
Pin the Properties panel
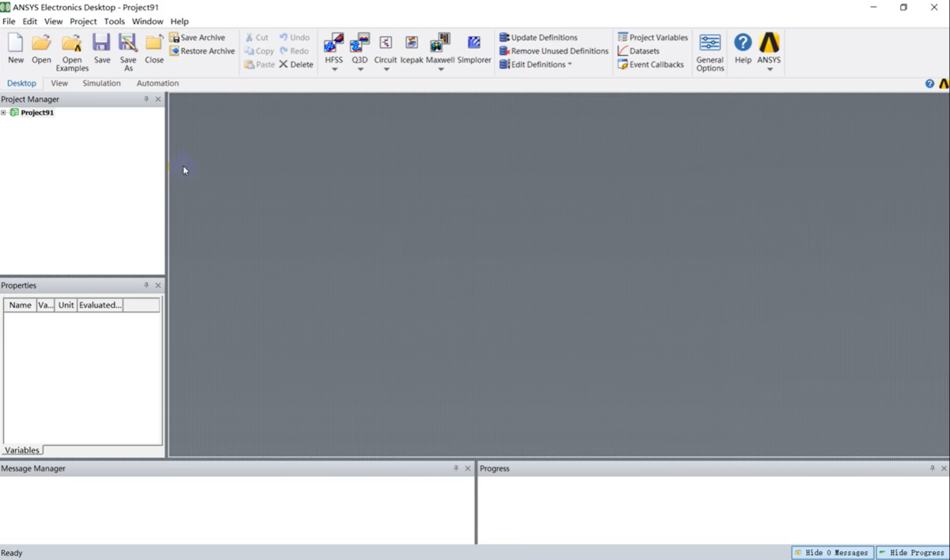pos(146,285)
